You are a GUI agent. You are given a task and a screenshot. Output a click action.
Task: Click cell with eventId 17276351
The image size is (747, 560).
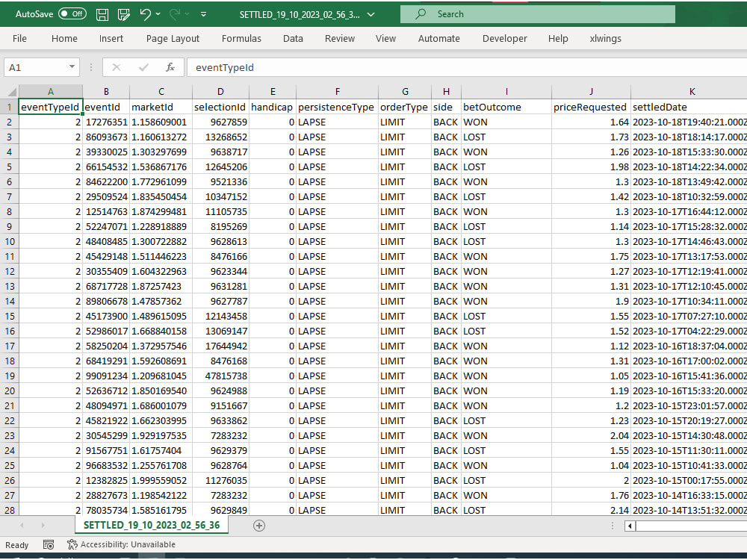(x=106, y=122)
